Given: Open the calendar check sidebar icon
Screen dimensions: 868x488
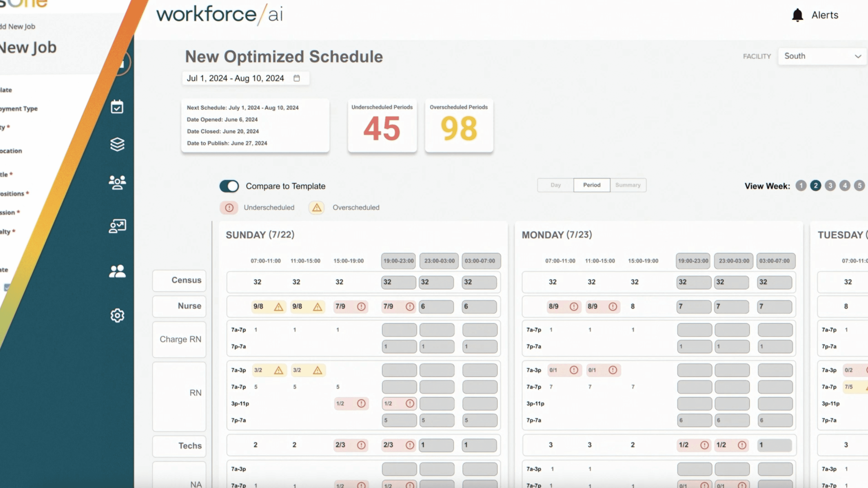Looking at the screenshot, I should coord(117,107).
